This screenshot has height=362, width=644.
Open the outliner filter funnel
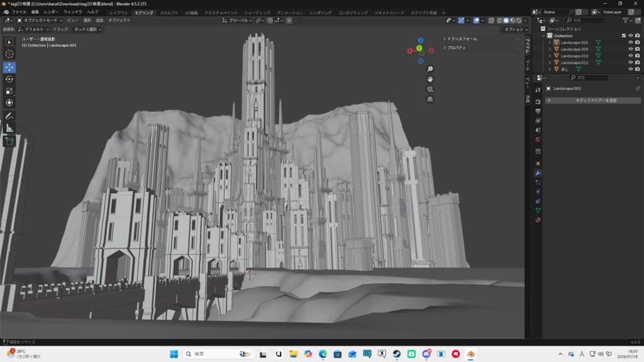point(625,20)
